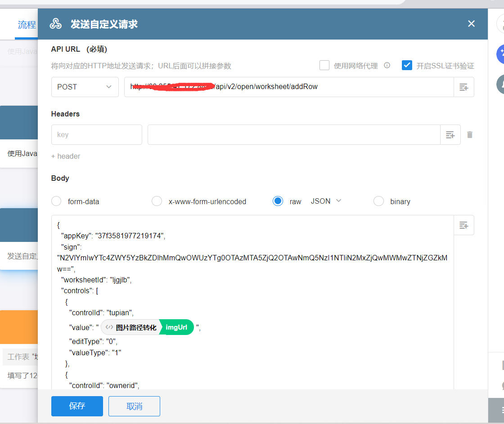Switch to the 流程 tab

[27, 25]
